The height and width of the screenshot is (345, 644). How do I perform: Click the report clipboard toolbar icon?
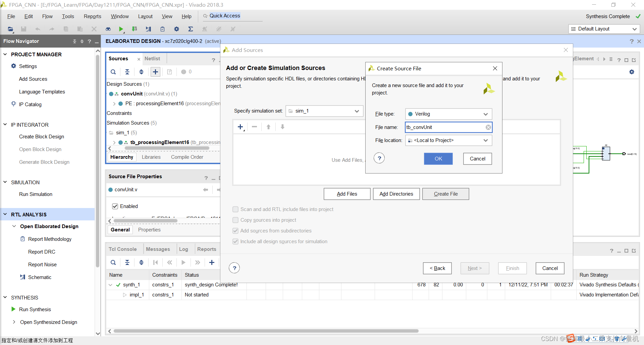pyautogui.click(x=162, y=29)
